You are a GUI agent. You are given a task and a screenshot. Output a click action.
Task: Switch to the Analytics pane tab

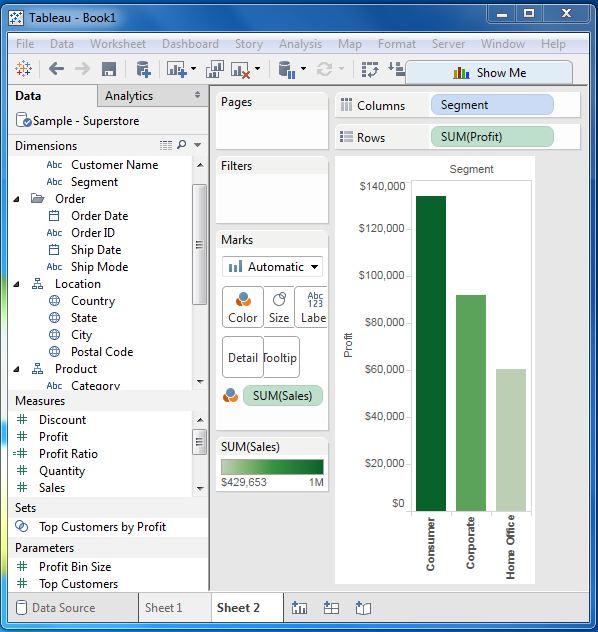(129, 96)
